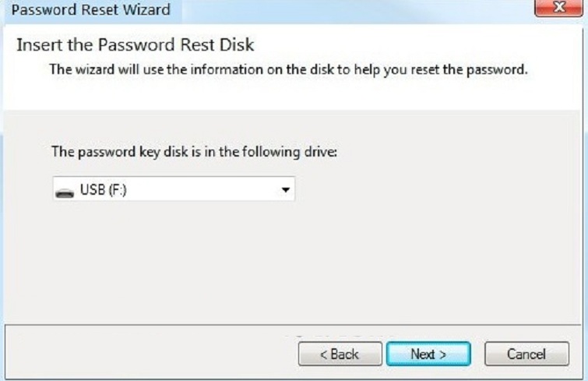Open the "USB (F:)" drive combo box

click(x=174, y=190)
